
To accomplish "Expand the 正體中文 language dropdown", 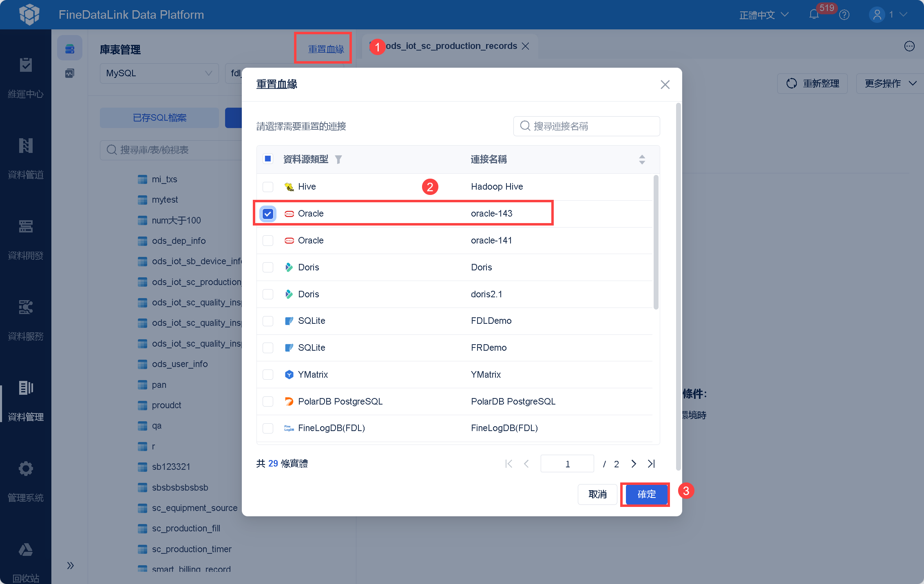I will (763, 15).
